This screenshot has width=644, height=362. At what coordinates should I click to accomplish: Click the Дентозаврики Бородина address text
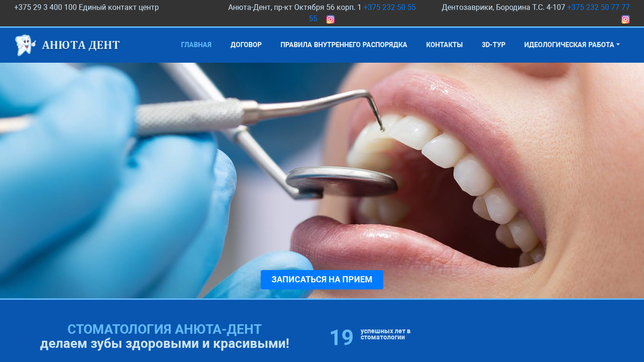[x=504, y=8]
